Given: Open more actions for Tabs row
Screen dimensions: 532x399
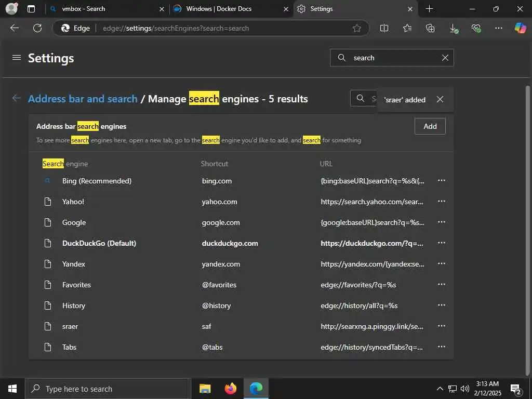Looking at the screenshot, I should tap(441, 347).
